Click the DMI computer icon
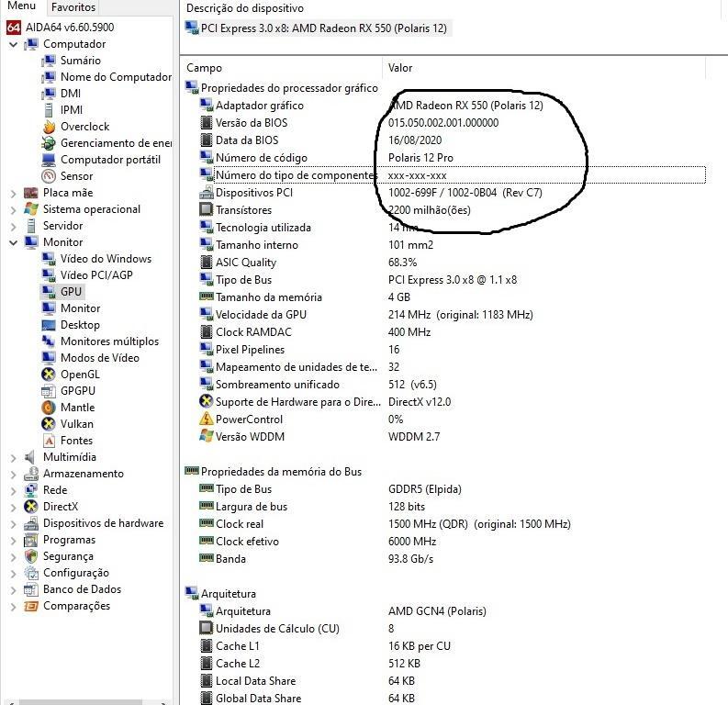The image size is (728, 705). (49, 94)
